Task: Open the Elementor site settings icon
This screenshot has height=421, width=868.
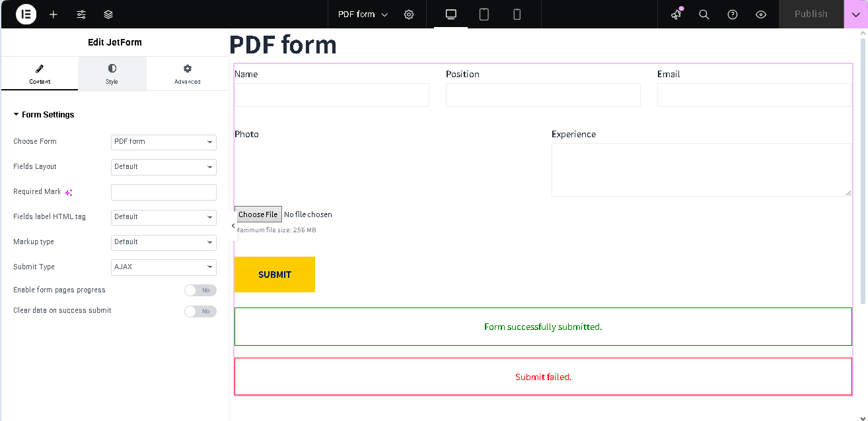Action: [x=81, y=14]
